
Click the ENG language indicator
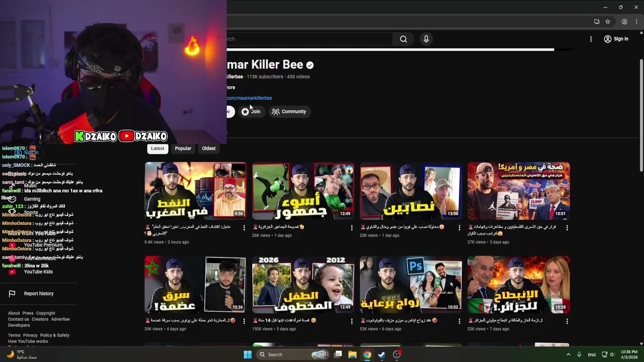(x=592, y=354)
